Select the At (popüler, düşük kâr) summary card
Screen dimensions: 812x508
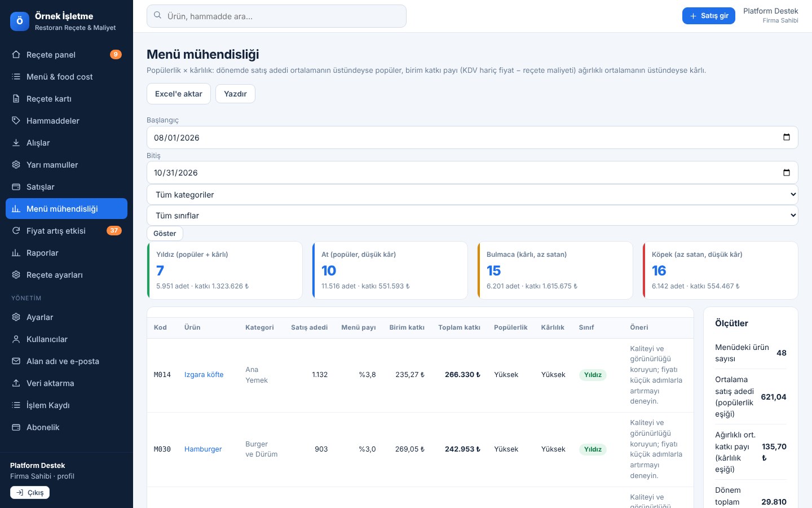(390, 270)
